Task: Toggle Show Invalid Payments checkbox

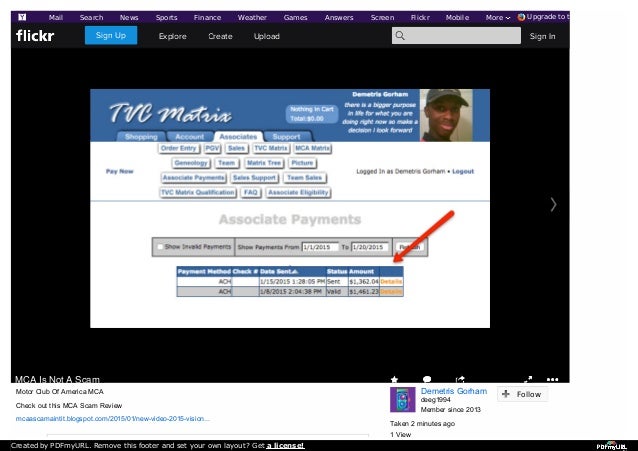Action: pos(160,247)
